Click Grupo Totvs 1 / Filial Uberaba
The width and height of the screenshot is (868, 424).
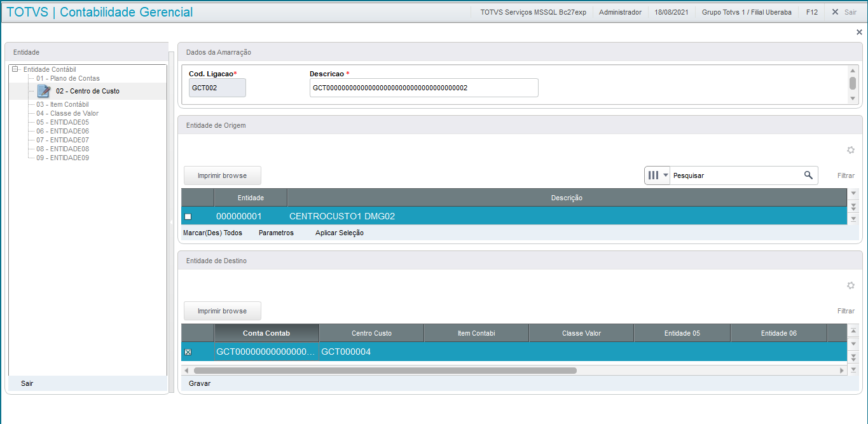[x=747, y=12]
